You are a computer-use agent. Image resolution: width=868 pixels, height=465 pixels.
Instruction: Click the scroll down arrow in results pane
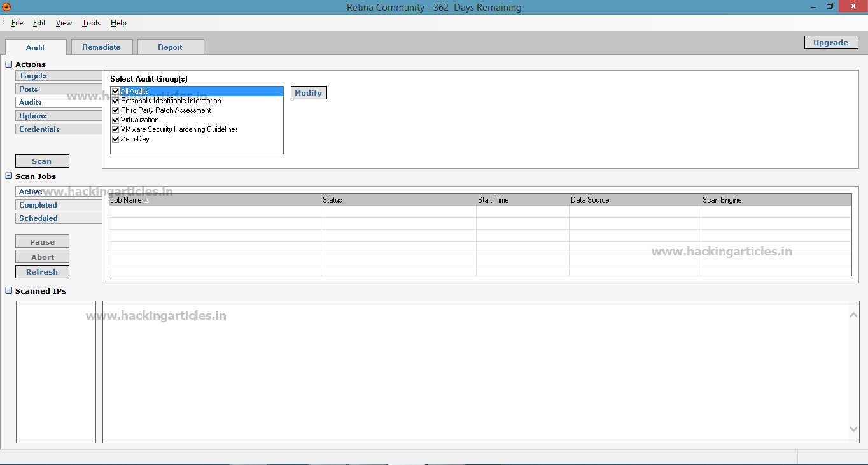pyautogui.click(x=854, y=429)
